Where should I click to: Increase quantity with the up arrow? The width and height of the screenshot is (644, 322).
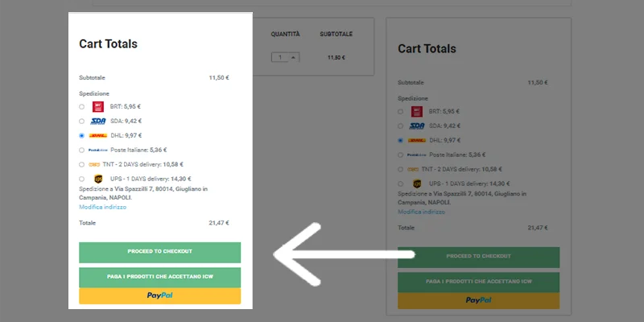tap(294, 56)
